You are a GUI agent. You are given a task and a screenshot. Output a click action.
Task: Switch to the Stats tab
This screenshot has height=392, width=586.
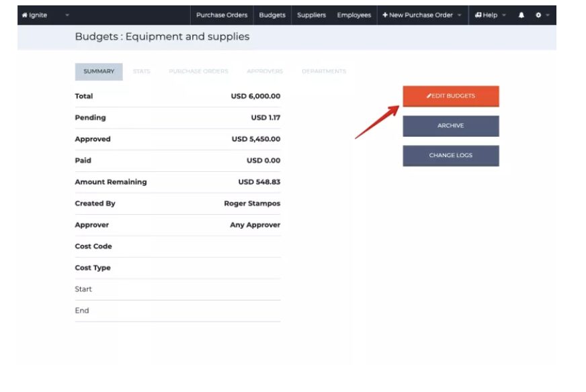[142, 71]
